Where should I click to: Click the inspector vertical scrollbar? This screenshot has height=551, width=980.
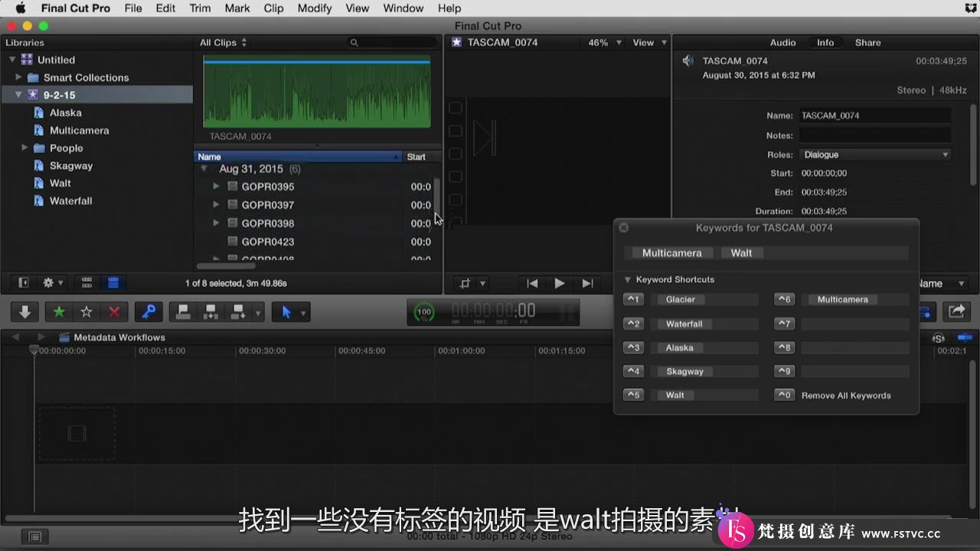pyautogui.click(x=973, y=144)
